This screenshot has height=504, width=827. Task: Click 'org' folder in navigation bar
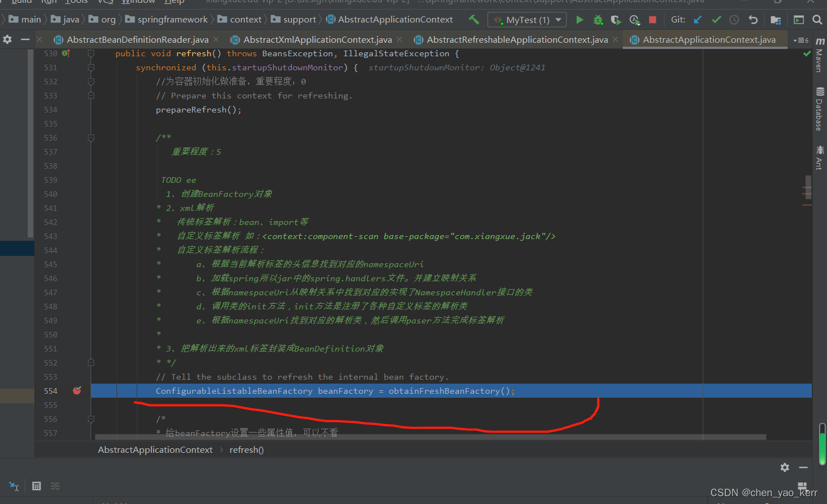coord(102,20)
